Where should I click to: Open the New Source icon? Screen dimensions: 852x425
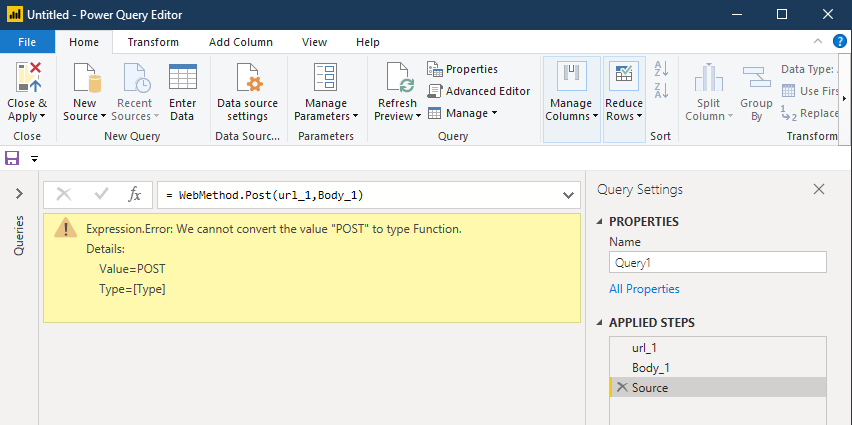(85, 78)
